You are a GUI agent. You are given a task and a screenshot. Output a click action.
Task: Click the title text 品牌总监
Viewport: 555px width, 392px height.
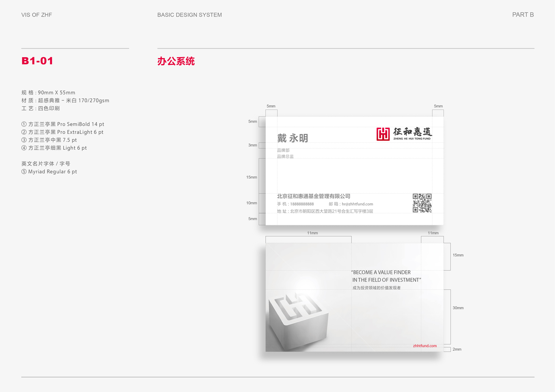point(285,156)
